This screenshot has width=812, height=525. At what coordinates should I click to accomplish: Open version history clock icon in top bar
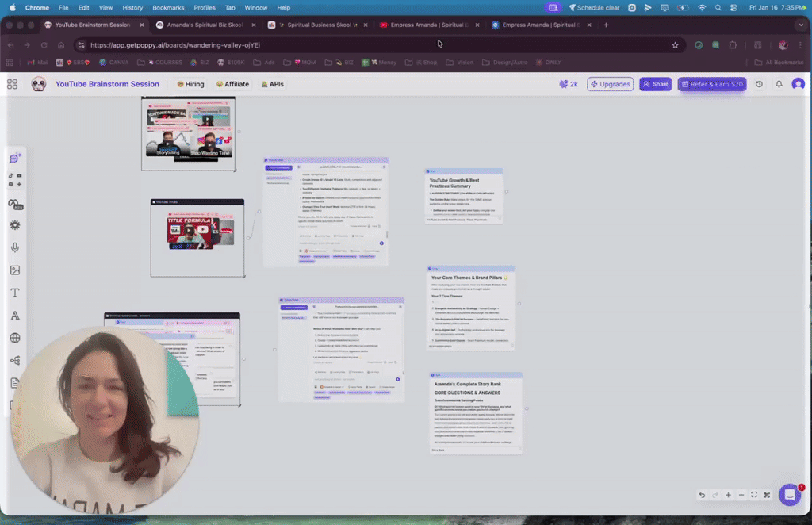[758, 83]
